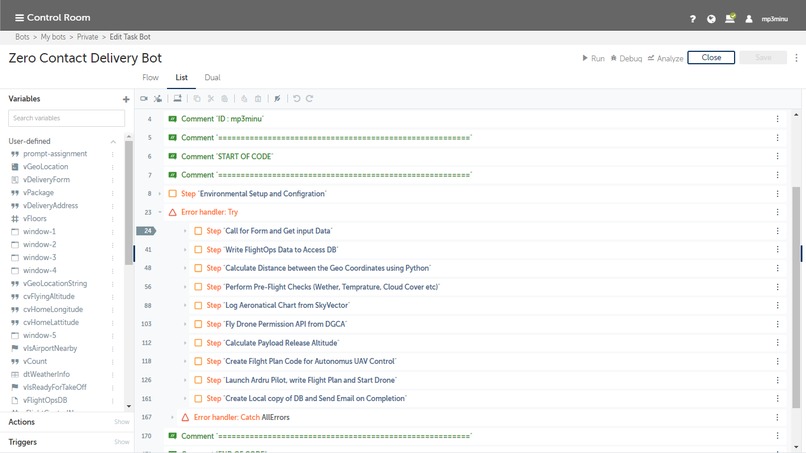The image size is (806, 453).
Task: Click the disabled Save button
Action: pyautogui.click(x=763, y=58)
